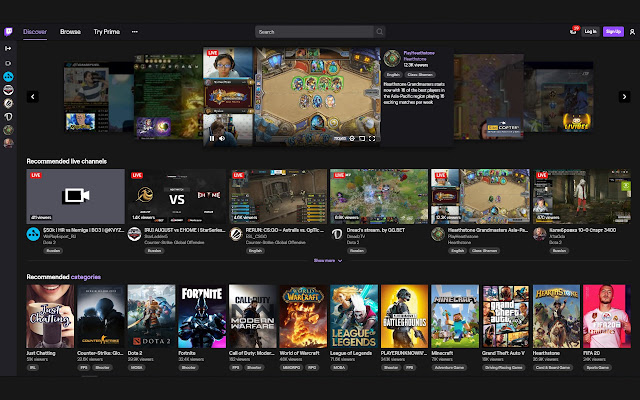
Task: Open PlayHearthstone channel name in carousel
Action: [x=419, y=53]
